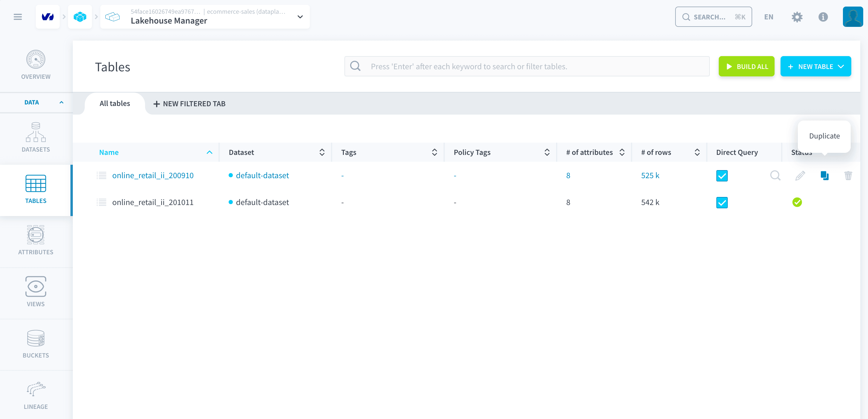This screenshot has width=868, height=419.
Task: Delete online_retail_ii_200910 using the trash icon
Action: tap(848, 175)
